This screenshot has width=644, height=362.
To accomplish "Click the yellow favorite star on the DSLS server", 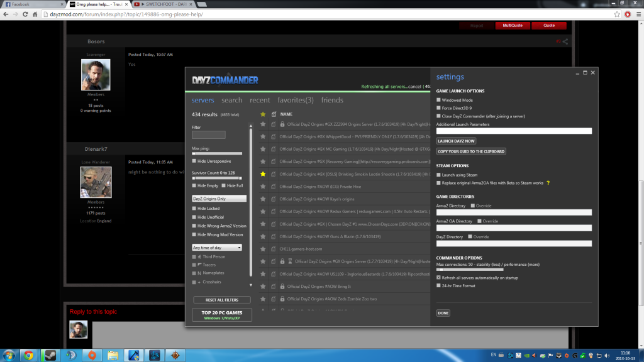I will [263, 174].
